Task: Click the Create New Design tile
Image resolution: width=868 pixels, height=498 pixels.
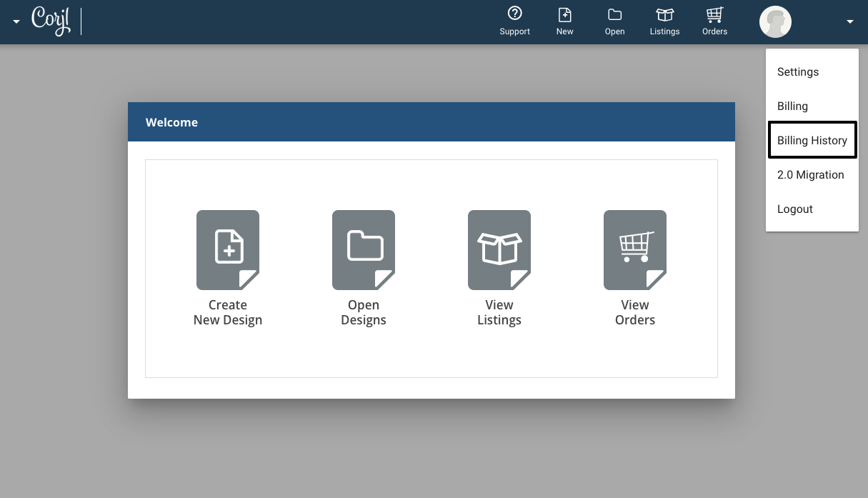Action: click(228, 268)
